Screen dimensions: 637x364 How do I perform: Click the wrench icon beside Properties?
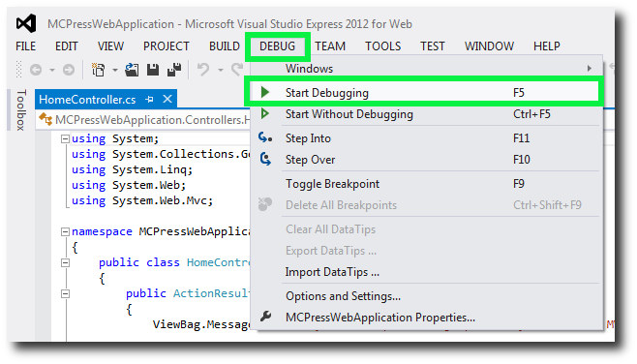tap(265, 316)
